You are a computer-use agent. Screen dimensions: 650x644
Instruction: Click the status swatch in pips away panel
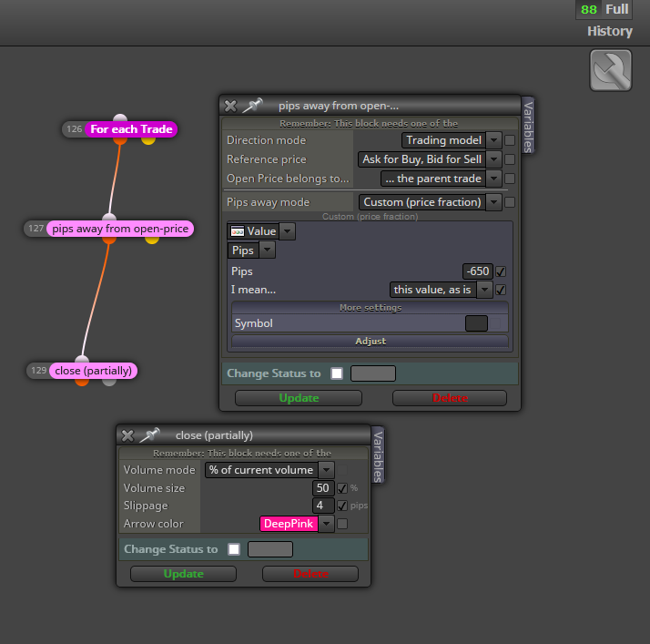(x=373, y=373)
